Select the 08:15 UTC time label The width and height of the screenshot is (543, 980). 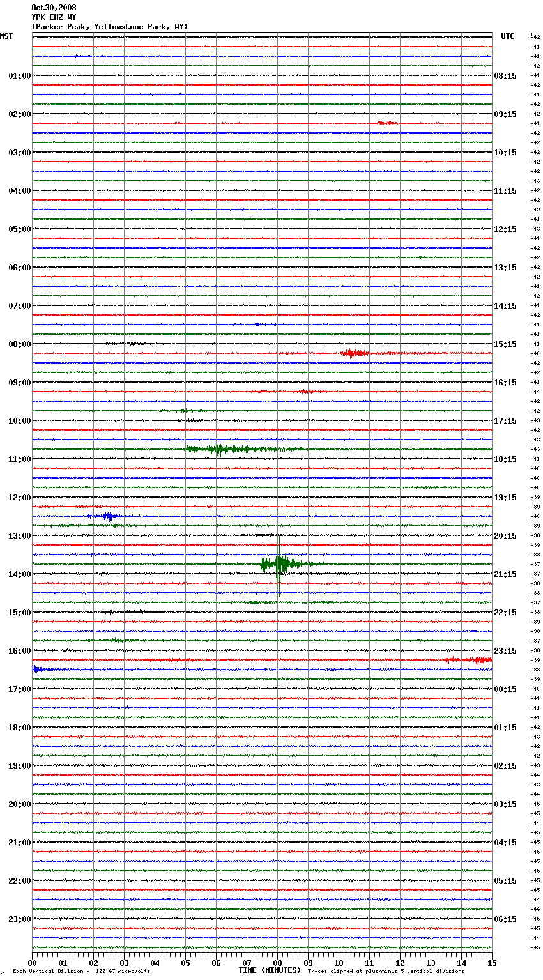click(505, 76)
